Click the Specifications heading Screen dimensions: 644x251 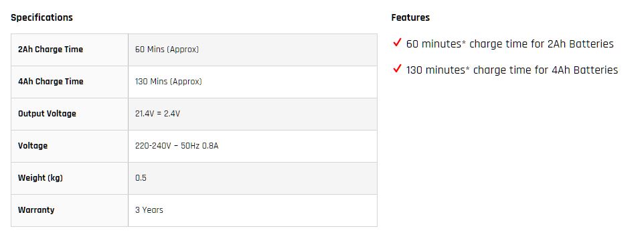(42, 17)
